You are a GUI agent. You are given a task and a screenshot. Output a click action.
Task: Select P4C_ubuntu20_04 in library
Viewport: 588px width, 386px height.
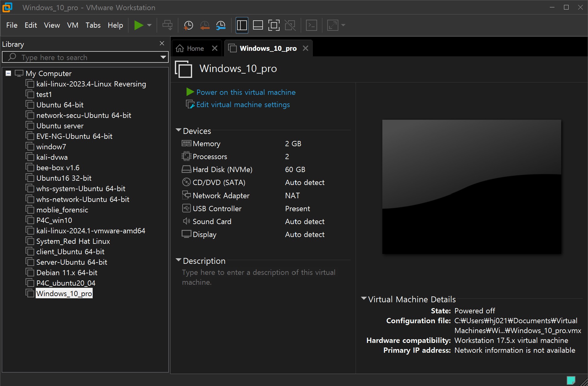click(66, 283)
